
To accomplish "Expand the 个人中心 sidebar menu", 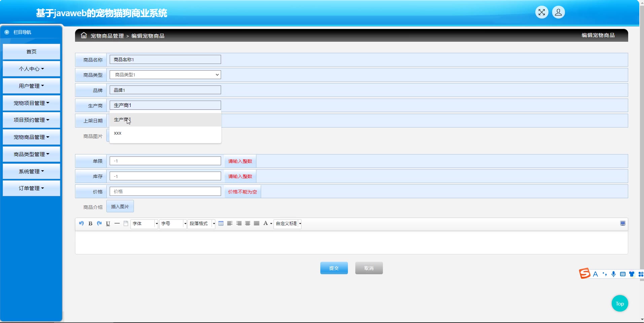I will 31,69.
